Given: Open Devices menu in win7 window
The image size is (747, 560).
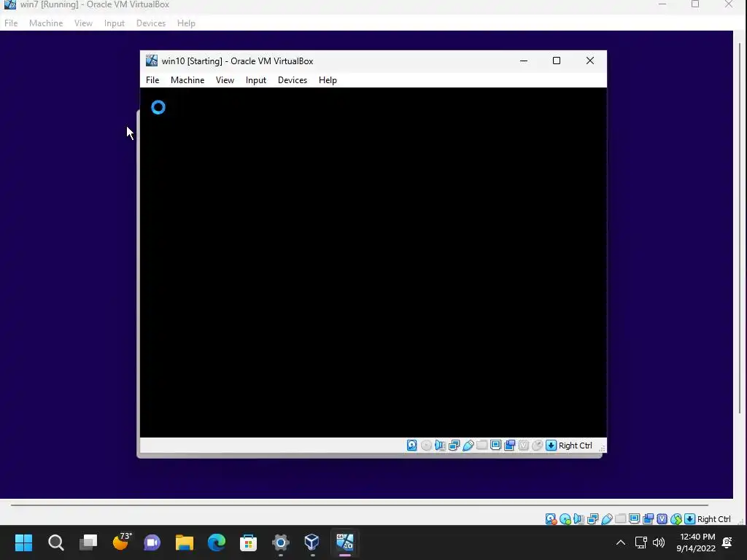Looking at the screenshot, I should pyautogui.click(x=151, y=23).
